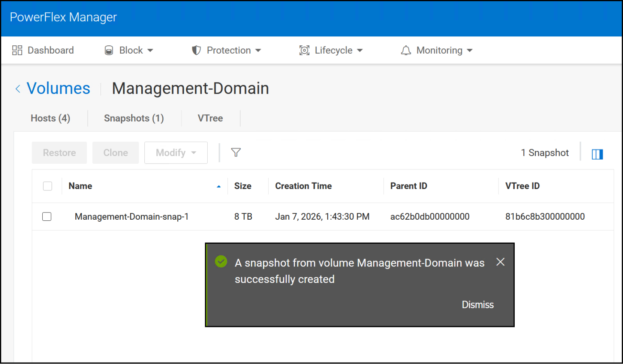Go back to the Volumes link
The width and height of the screenshot is (623, 364).
pos(58,88)
